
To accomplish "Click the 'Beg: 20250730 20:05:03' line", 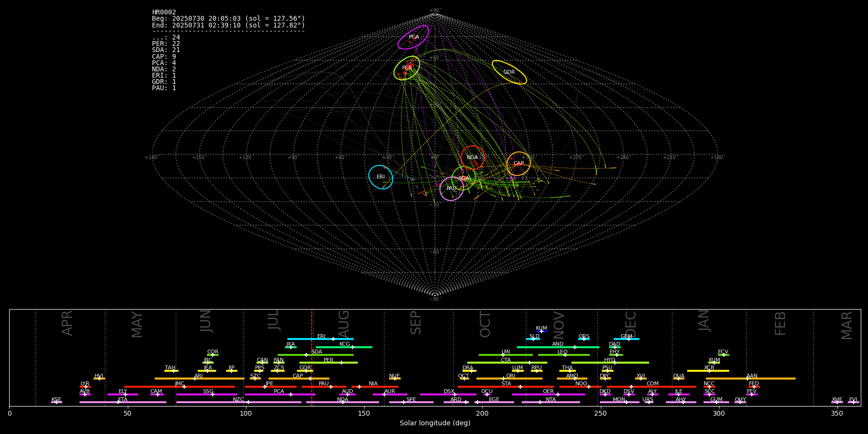I will pos(229,19).
